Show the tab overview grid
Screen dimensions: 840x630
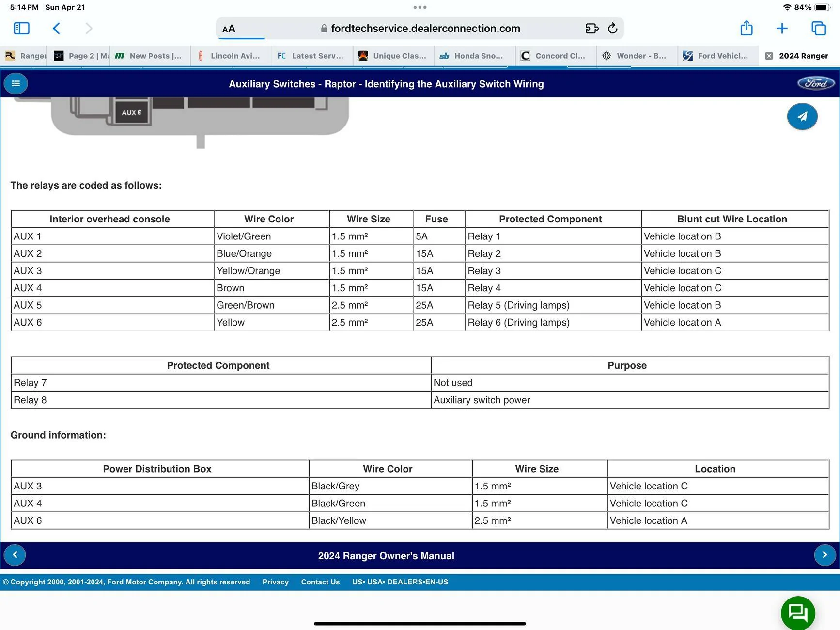point(818,29)
